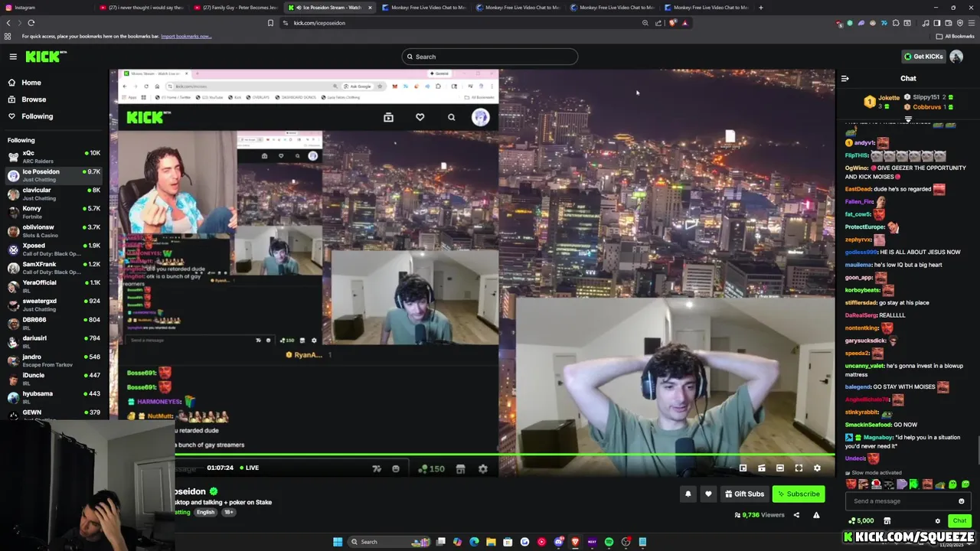
Task: Open the Kick hamburger sidebar menu
Action: point(13,57)
